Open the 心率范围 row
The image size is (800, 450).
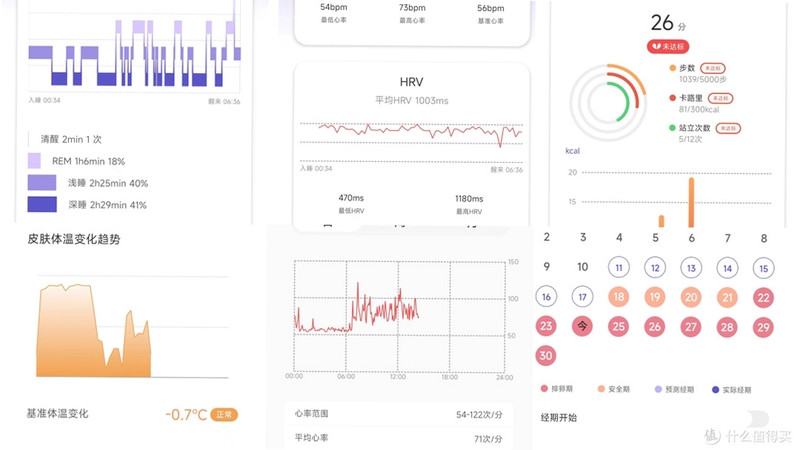pos(399,414)
